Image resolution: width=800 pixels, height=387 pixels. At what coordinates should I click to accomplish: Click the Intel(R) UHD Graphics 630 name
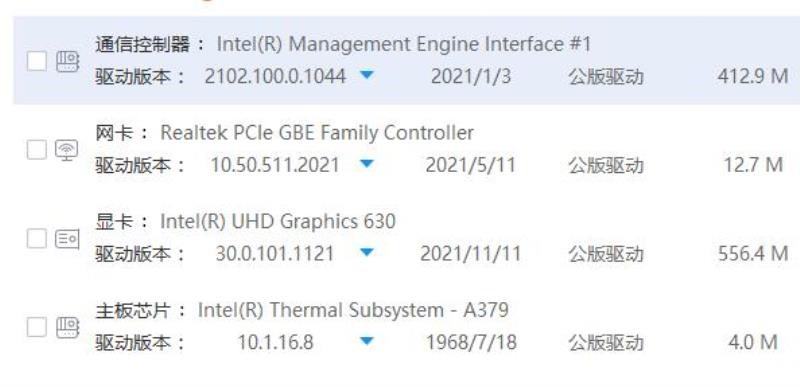point(278,221)
